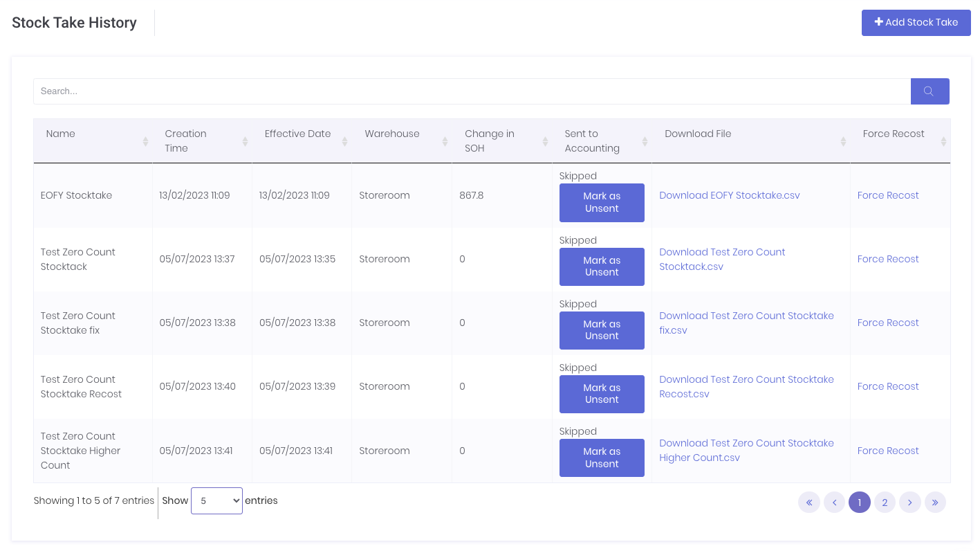980x551 pixels.
Task: Mark Stocktake Recost row as Unsent
Action: (x=602, y=394)
